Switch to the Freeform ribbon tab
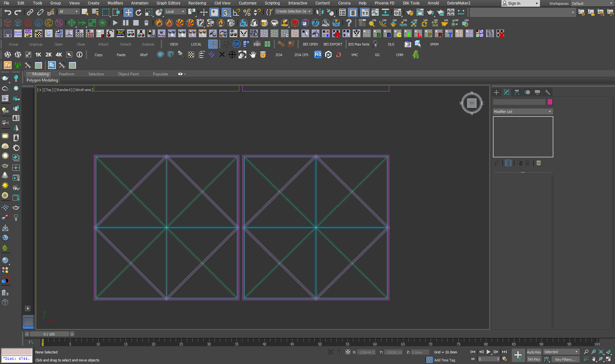Image resolution: width=615 pixels, height=364 pixels. (x=66, y=74)
